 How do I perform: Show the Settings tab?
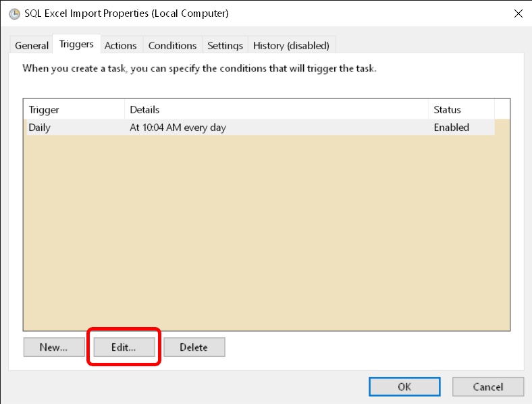[225, 45]
